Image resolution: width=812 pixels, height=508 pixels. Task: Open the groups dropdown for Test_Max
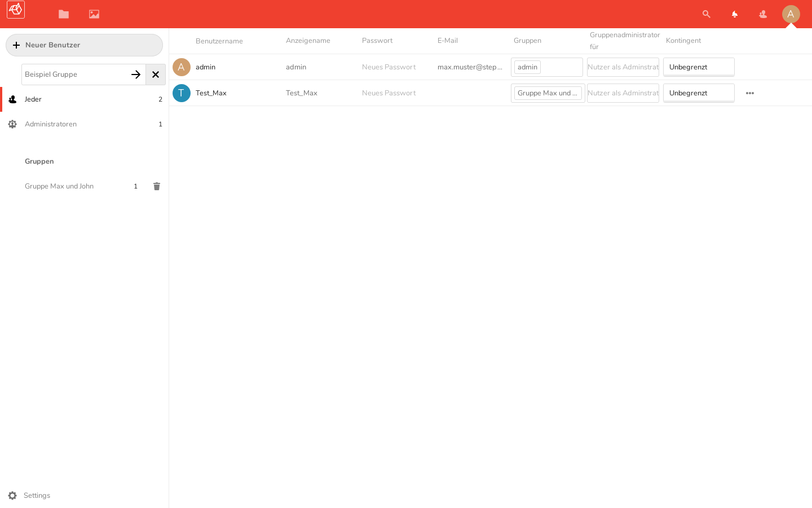(x=548, y=93)
